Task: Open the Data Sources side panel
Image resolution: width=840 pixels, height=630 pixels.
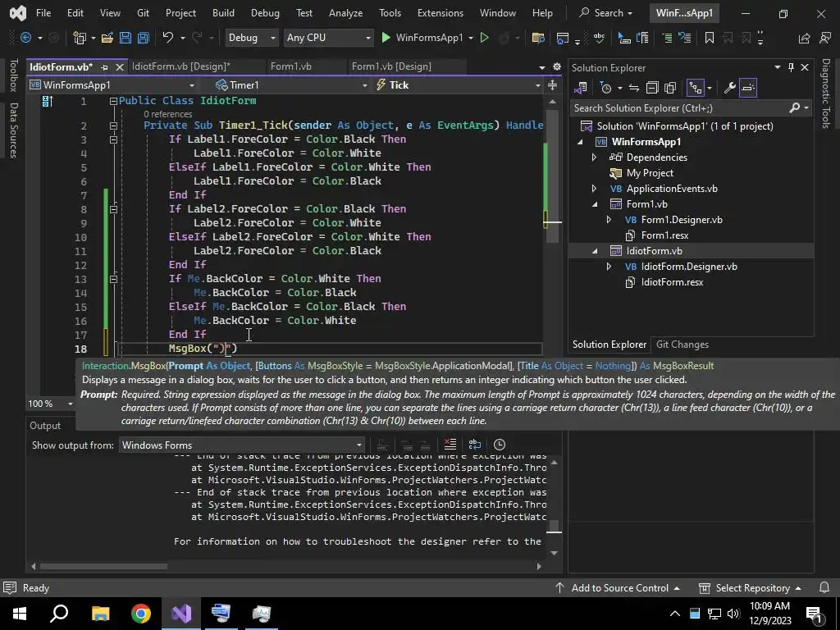Action: [x=14, y=130]
